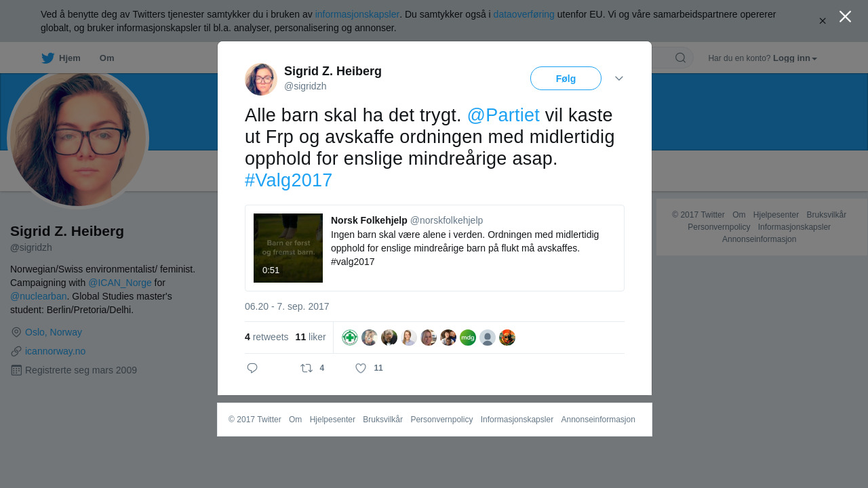
Task: Like the tweet with the heart icon
Action: 361,368
